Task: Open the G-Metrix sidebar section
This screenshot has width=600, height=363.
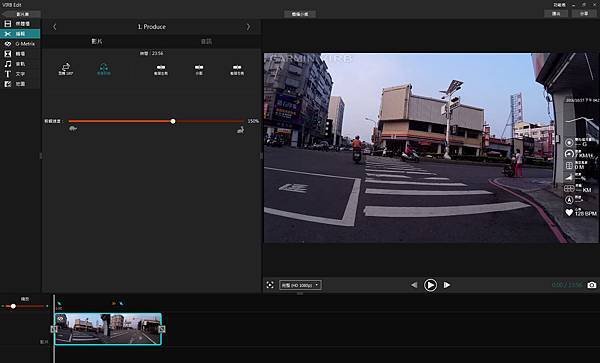Action: pos(20,44)
